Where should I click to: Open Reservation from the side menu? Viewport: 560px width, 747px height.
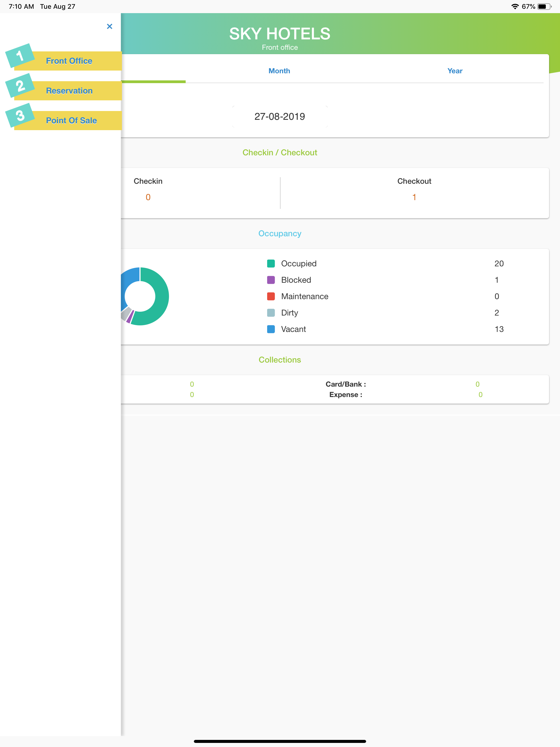coord(68,91)
